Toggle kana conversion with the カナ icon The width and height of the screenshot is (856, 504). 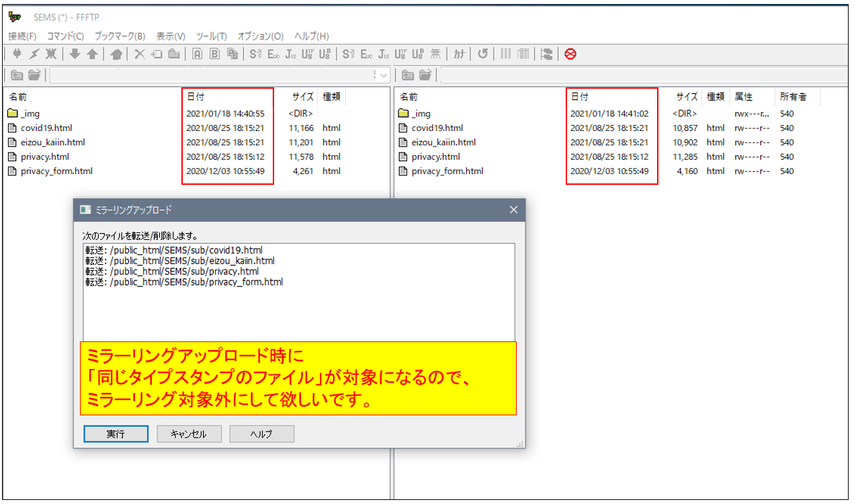pos(459,54)
